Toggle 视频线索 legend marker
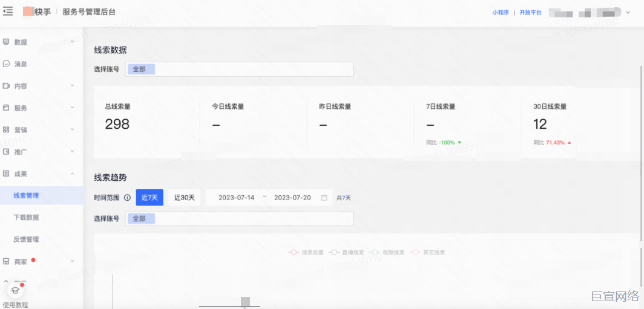Screen dimensions: 644x309 [375, 252]
